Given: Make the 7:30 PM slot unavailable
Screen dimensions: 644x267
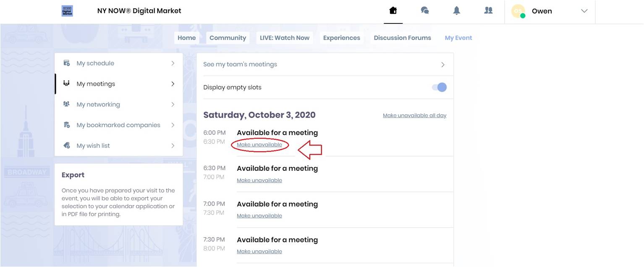Looking at the screenshot, I should 259,251.
